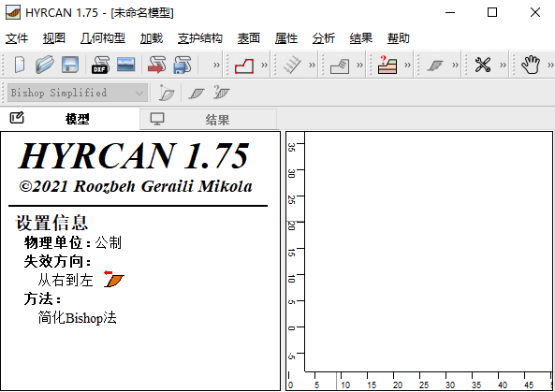Create a new model file
The width and height of the screenshot is (555, 392).
[20, 65]
